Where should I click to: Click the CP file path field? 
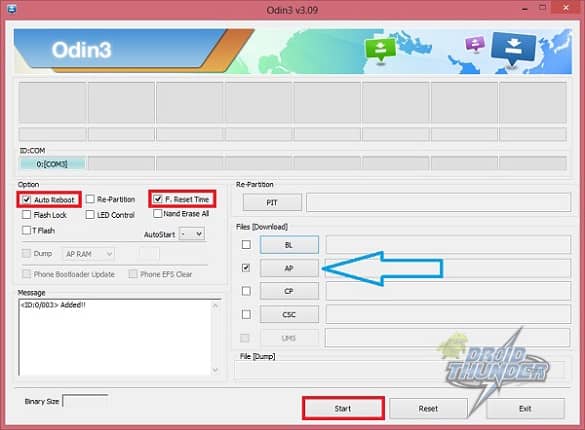coord(448,291)
